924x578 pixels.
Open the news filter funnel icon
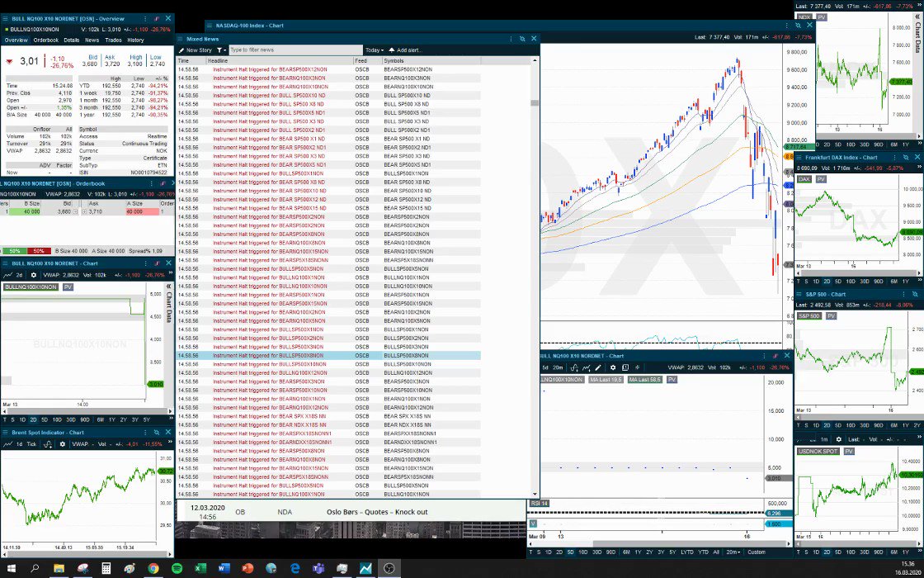click(219, 50)
